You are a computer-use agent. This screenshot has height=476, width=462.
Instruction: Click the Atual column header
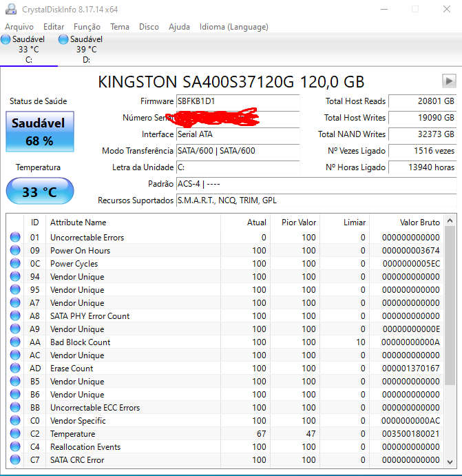(245, 223)
